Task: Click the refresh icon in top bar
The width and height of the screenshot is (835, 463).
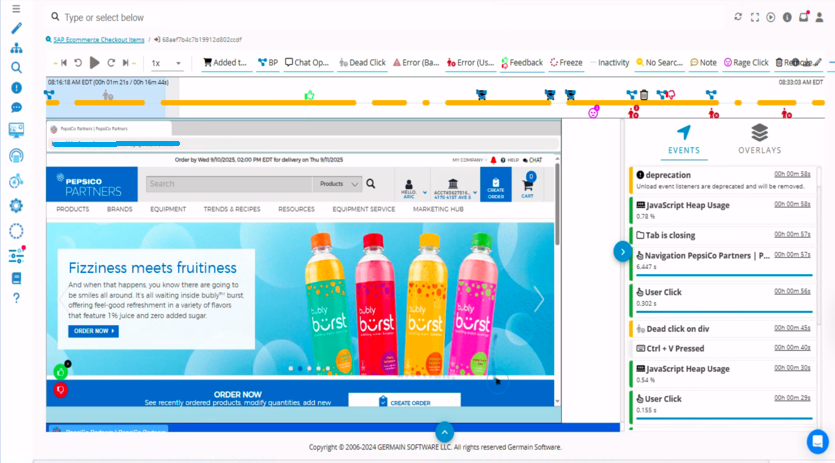Action: click(x=738, y=17)
